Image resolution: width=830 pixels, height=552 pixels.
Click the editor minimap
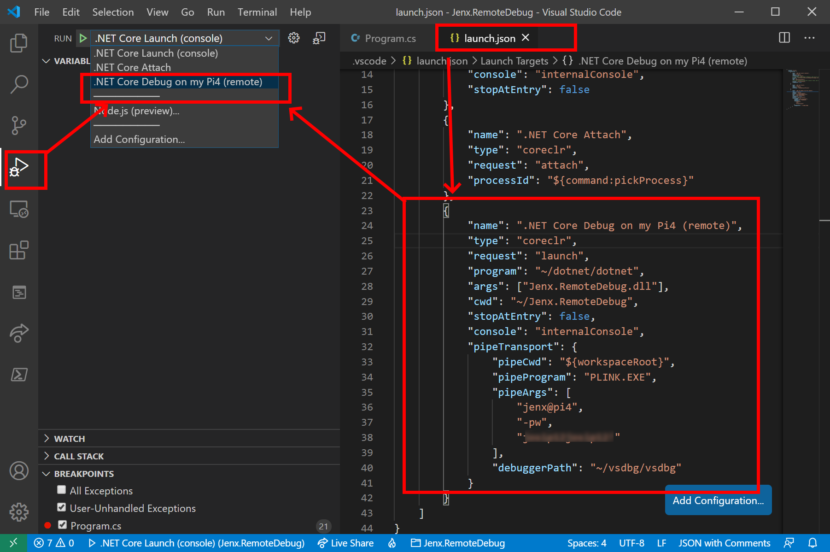pyautogui.click(x=801, y=89)
